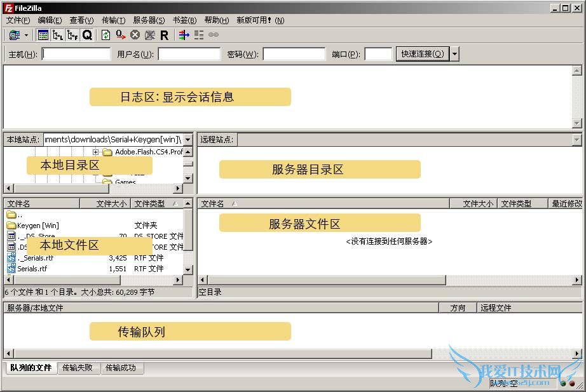The image size is (586, 392).
Task: Open the 查看(V) menu
Action: [81, 20]
